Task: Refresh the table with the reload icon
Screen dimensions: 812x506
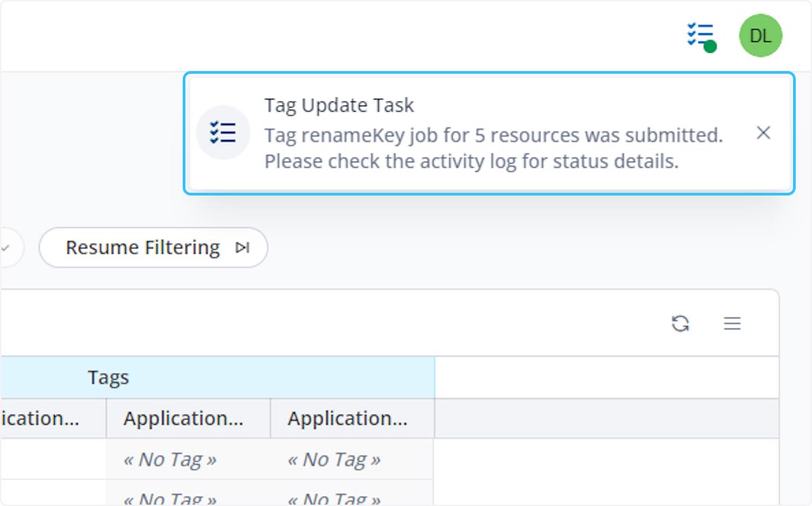Action: tap(680, 323)
